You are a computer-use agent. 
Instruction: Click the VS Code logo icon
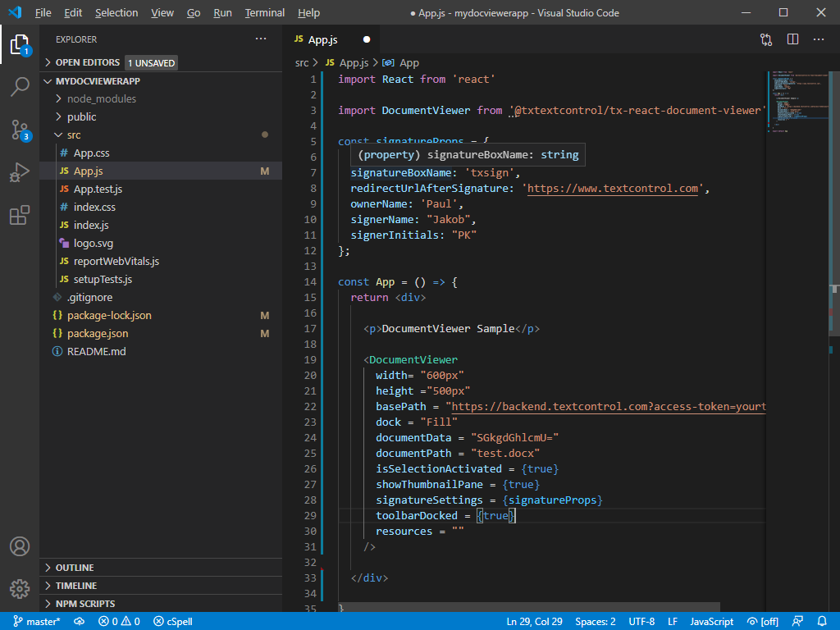coord(15,12)
